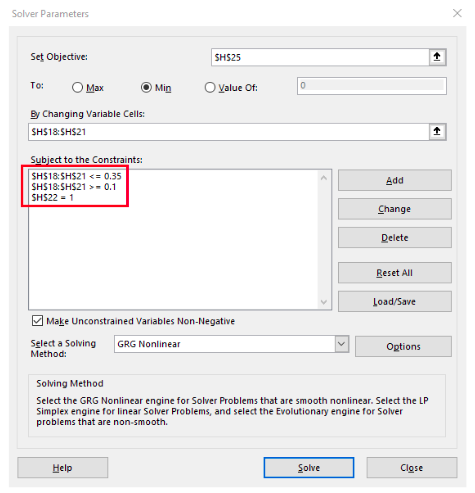The height and width of the screenshot is (493, 475).
Task: Click the constraints list scroll down arrow
Action: pyautogui.click(x=323, y=302)
